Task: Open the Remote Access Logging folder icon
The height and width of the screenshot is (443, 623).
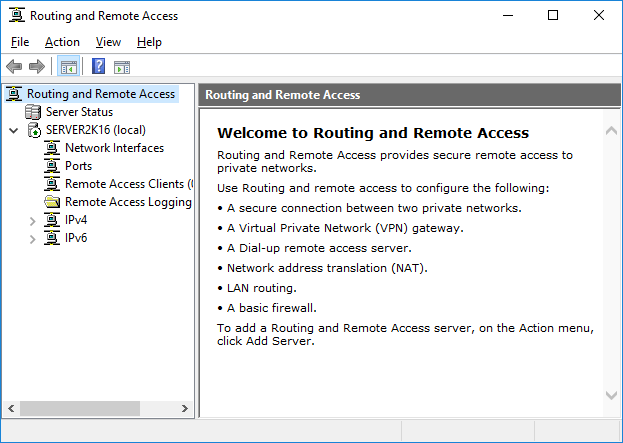Action: (52, 202)
